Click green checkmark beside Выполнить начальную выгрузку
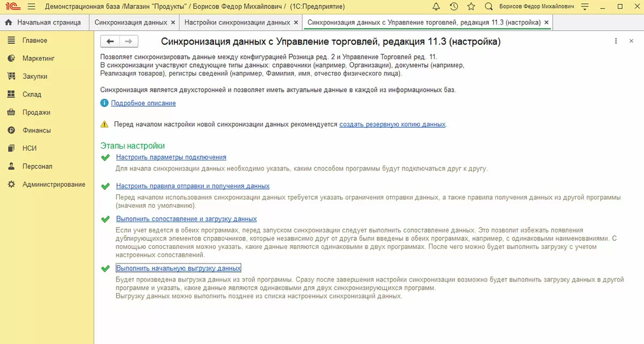Viewport: 644px width, 344px height. click(x=105, y=268)
